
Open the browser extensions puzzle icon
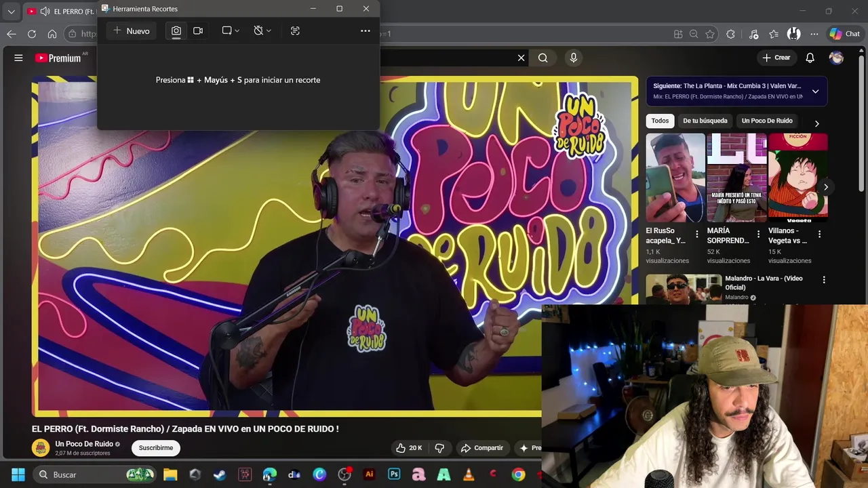730,34
